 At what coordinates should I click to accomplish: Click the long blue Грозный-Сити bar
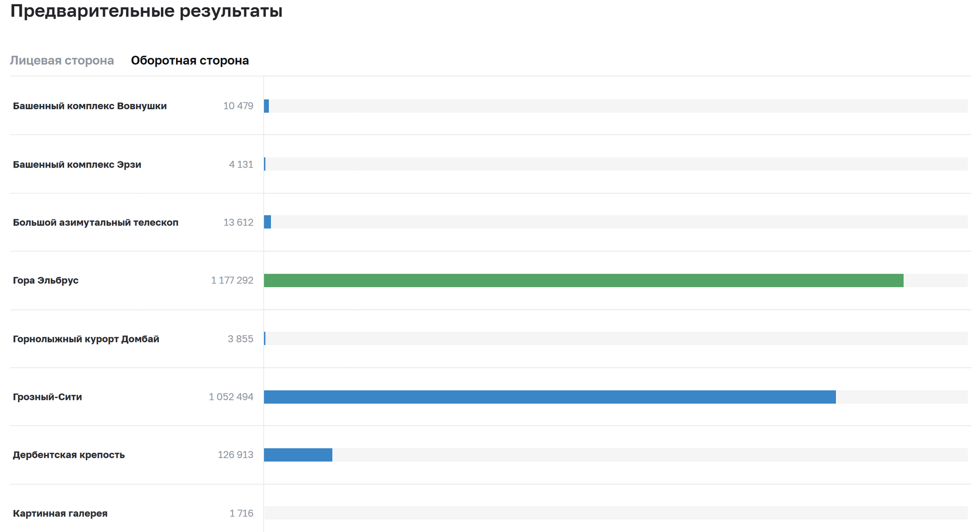(x=549, y=397)
